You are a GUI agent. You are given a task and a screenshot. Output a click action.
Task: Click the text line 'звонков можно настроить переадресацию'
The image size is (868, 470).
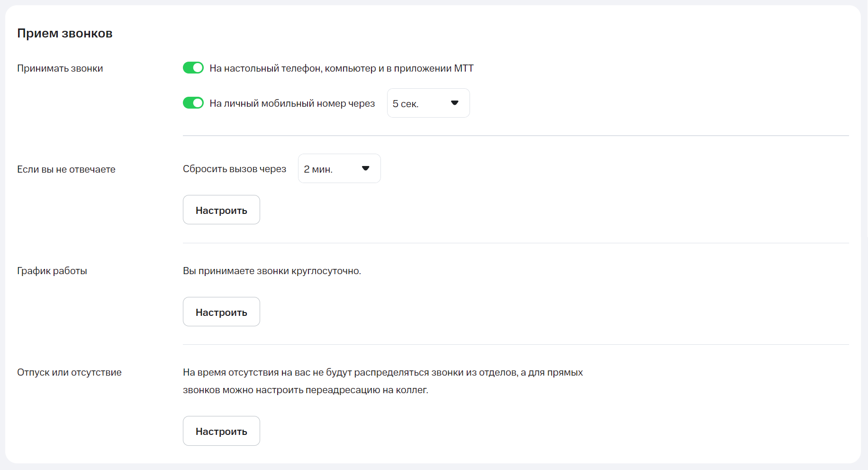(x=306, y=390)
